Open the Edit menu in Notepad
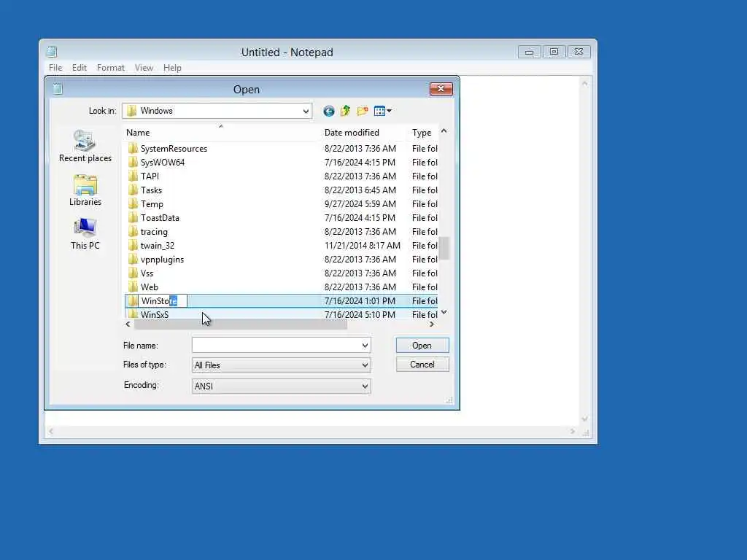 point(79,68)
